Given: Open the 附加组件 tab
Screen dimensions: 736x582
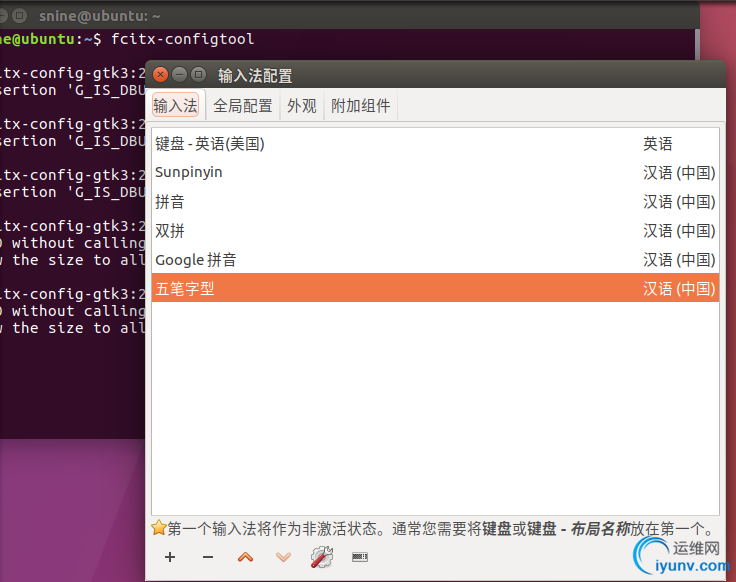Looking at the screenshot, I should pos(360,106).
